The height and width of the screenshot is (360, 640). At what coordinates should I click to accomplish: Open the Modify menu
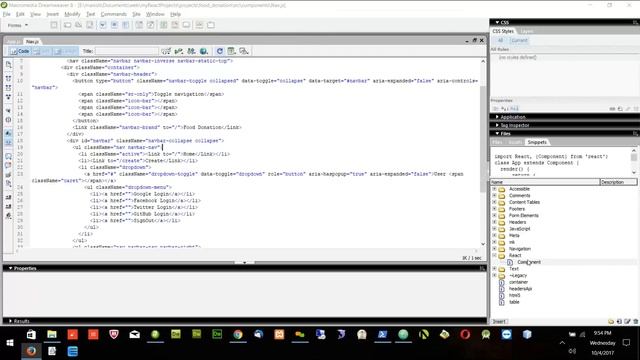[x=72, y=14]
